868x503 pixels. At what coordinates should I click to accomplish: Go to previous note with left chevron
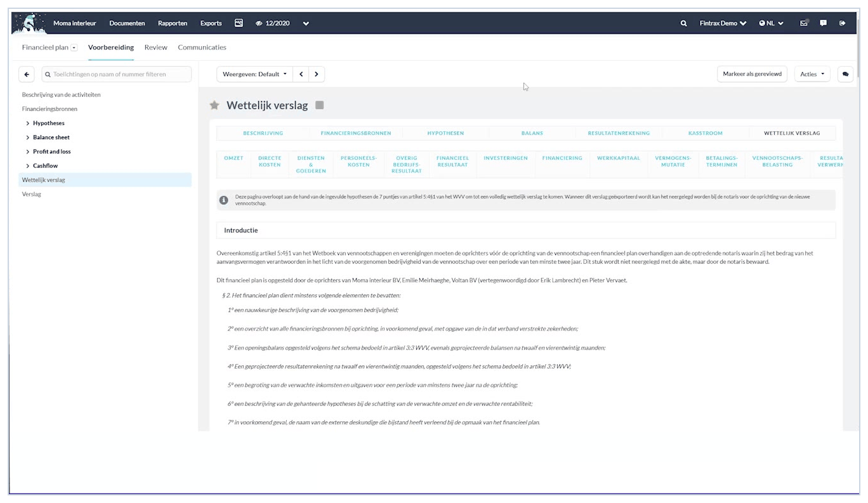click(301, 74)
